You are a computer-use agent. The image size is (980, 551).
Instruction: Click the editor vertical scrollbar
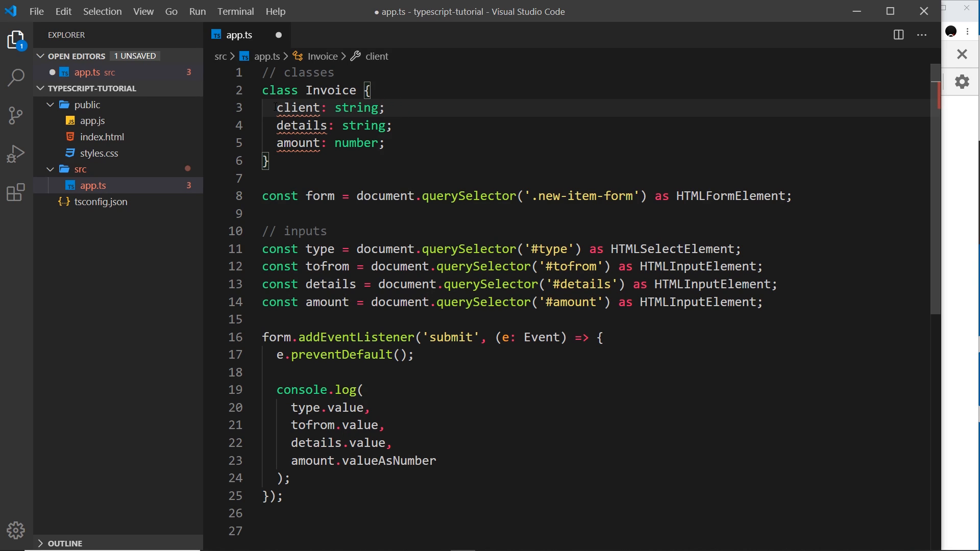[935, 189]
